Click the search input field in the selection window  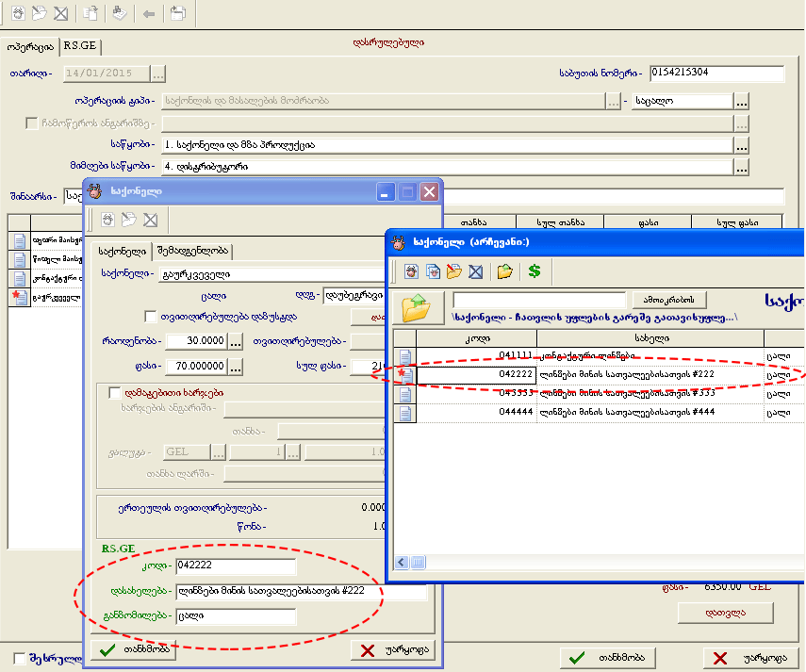[539, 300]
